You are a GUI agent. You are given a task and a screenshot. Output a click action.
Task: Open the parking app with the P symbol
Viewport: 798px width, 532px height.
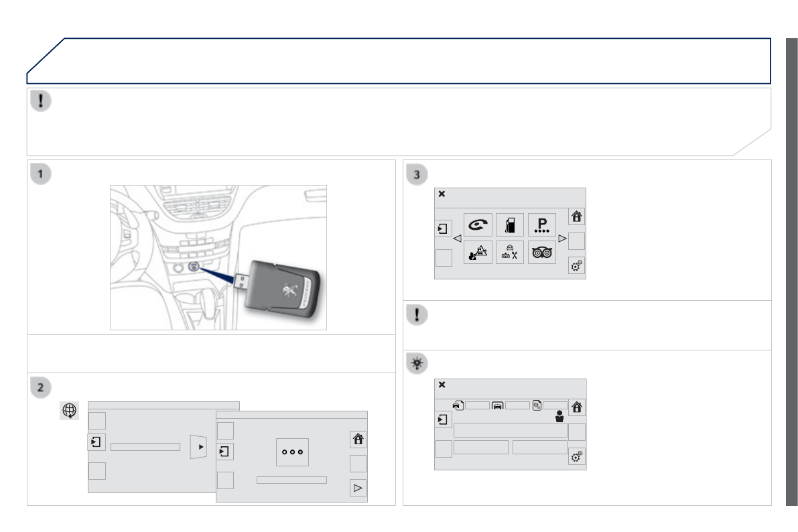click(x=541, y=224)
